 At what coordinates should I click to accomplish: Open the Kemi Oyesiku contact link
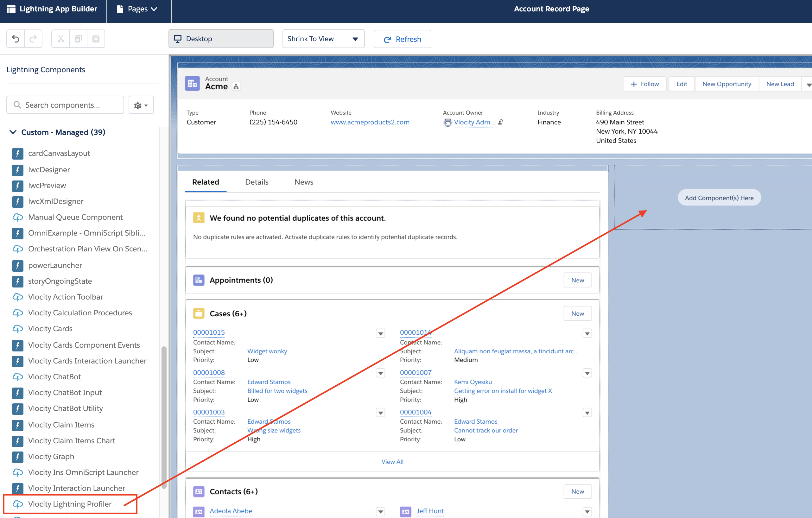[x=473, y=382]
